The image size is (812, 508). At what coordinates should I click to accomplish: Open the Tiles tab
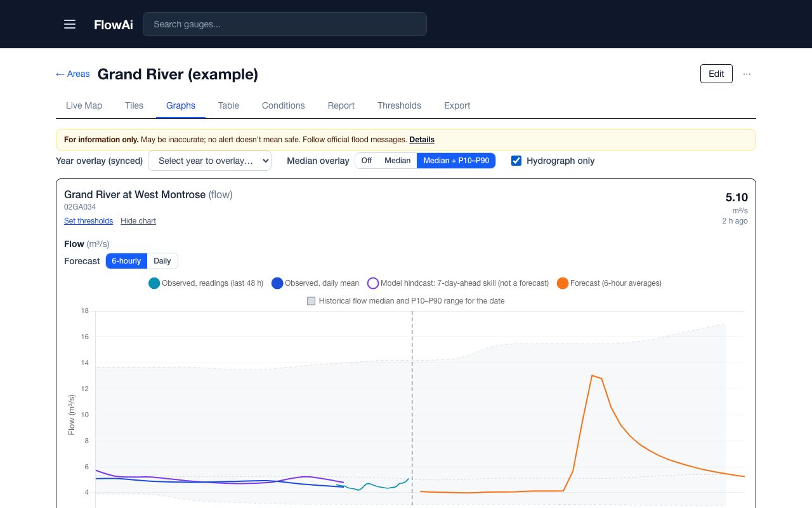tap(134, 105)
